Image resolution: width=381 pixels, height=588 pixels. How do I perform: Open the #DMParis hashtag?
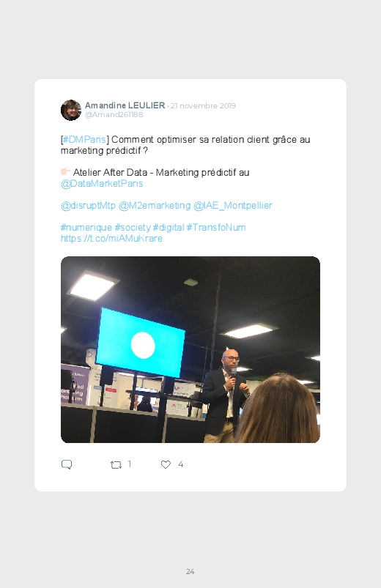coord(84,140)
